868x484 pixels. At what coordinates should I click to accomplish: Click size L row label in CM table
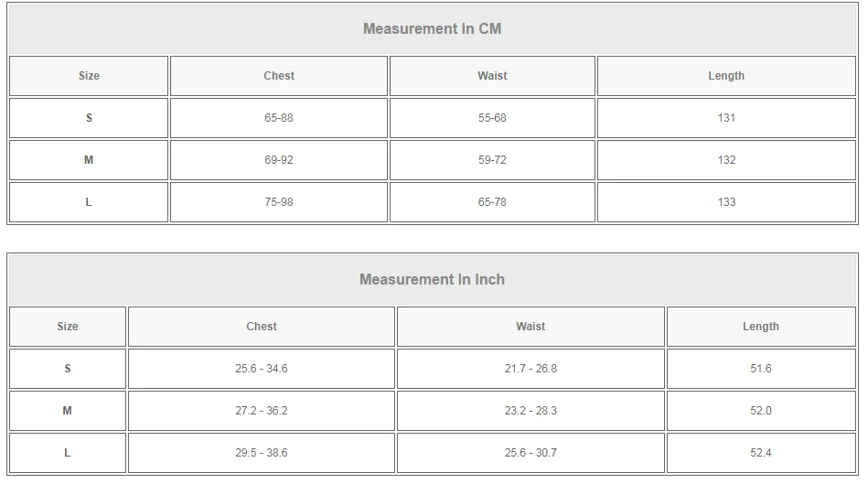(x=89, y=202)
